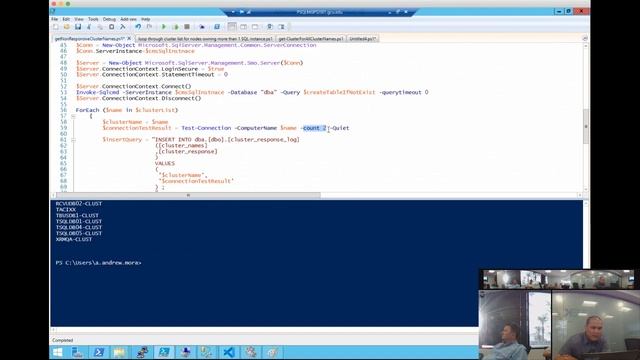Image resolution: width=640 pixels, height=360 pixels.
Task: Click the Clear Console Pane icon
Action: pyautogui.click(x=122, y=27)
